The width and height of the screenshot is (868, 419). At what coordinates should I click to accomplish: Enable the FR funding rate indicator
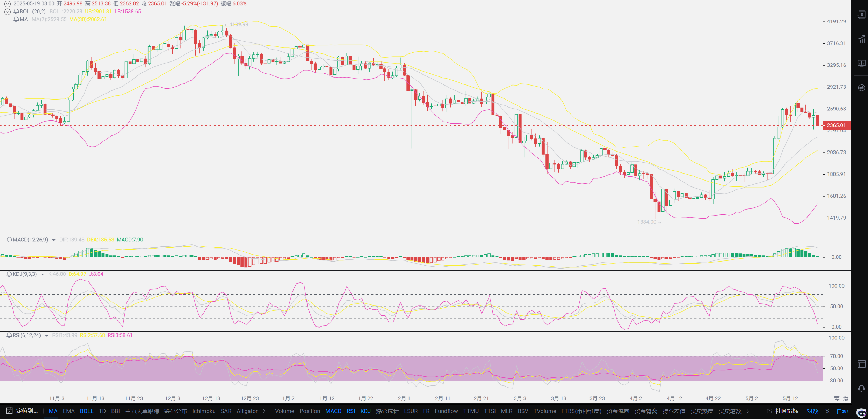[x=426, y=411]
